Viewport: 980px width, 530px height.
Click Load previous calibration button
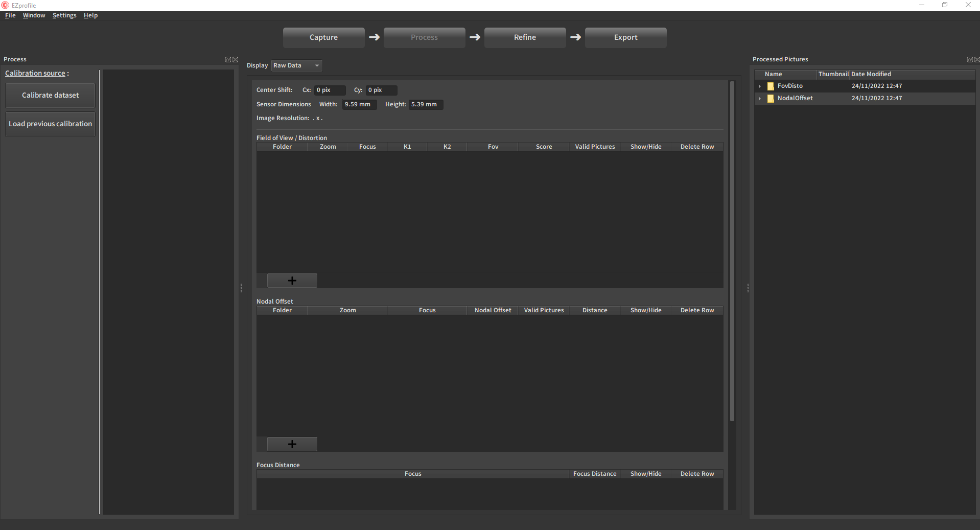[x=50, y=124]
